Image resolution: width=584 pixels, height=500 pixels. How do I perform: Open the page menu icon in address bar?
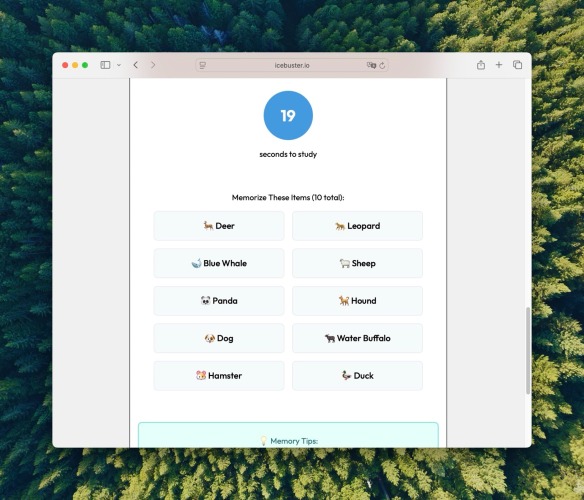pos(203,65)
